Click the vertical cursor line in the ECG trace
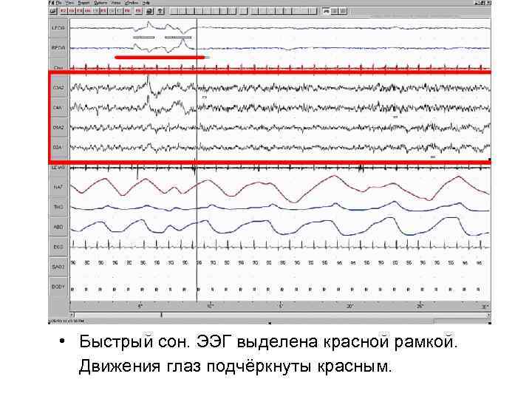 [x=197, y=247]
